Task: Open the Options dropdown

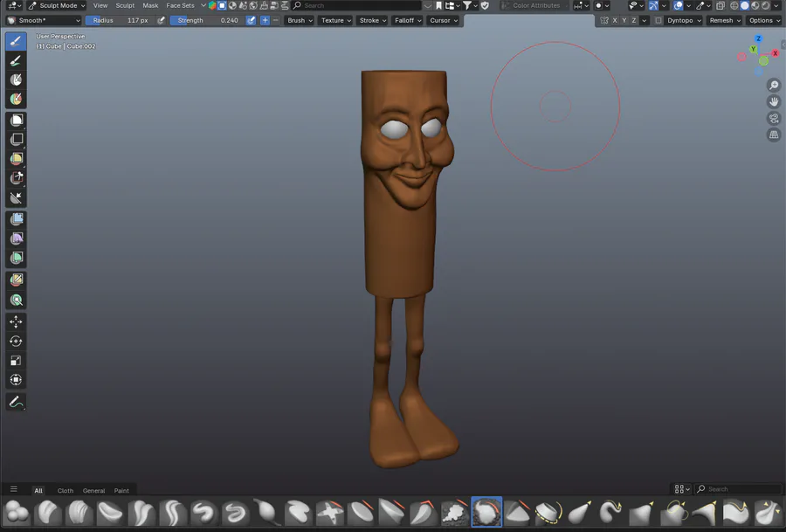Action: (x=764, y=21)
